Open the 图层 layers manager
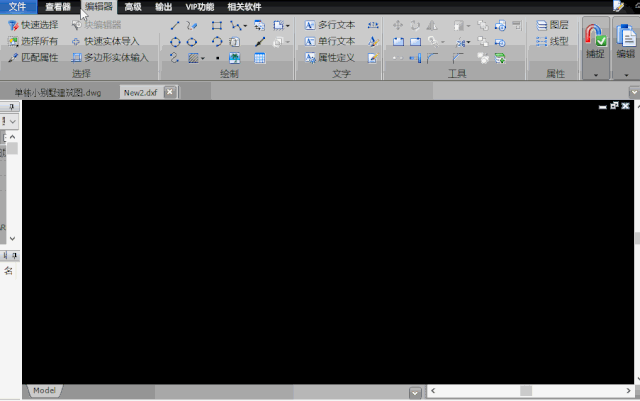 [551, 24]
